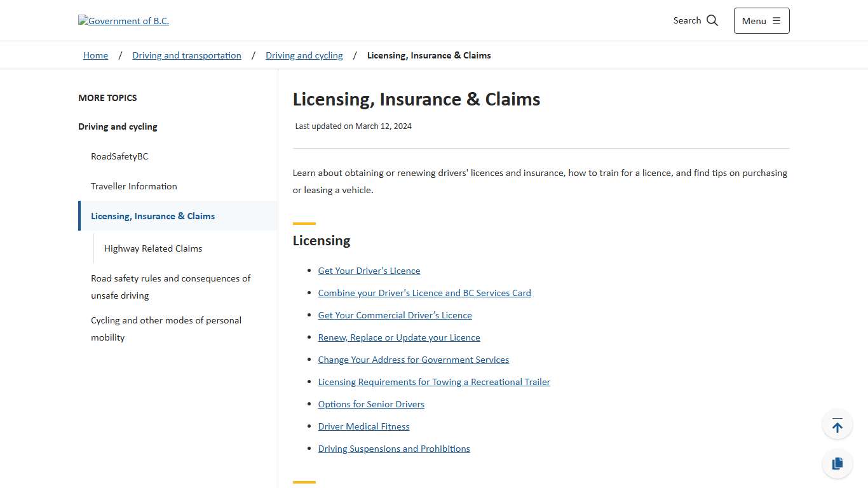Click the search magnifying glass icon
Image resolution: width=868 pixels, height=488 pixels.
[x=712, y=20]
